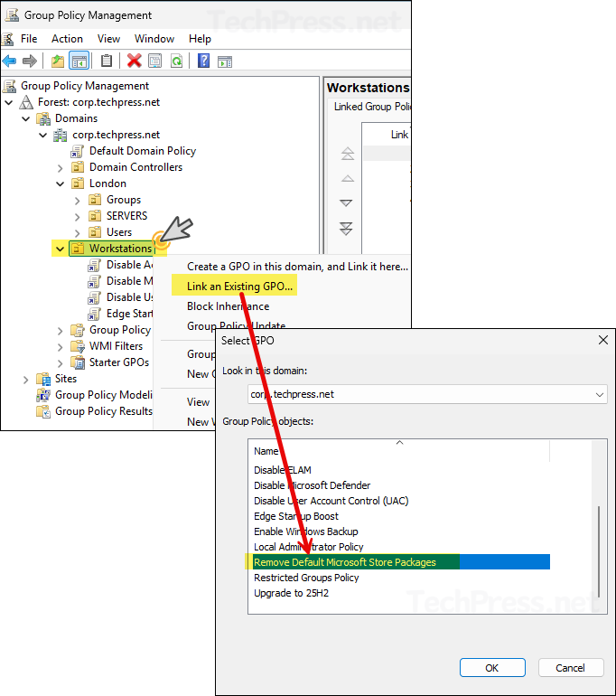
Task: Select 'Upgrade to 25H2' in GPO list
Action: click(x=291, y=593)
